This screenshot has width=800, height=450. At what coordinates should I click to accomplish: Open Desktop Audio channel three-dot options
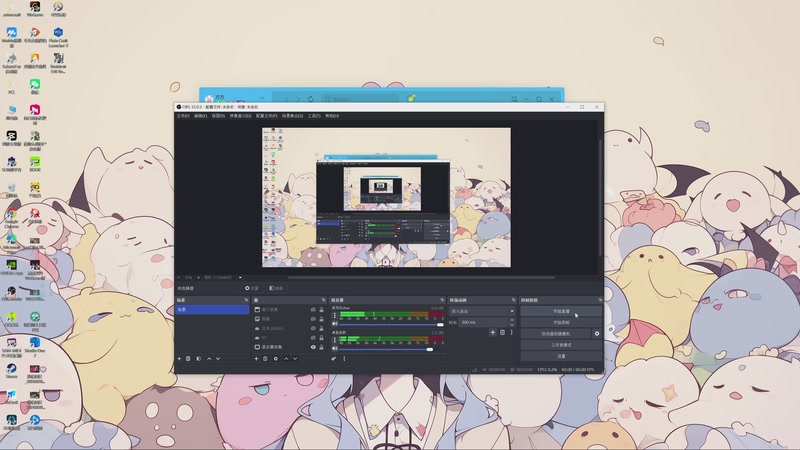click(335, 340)
